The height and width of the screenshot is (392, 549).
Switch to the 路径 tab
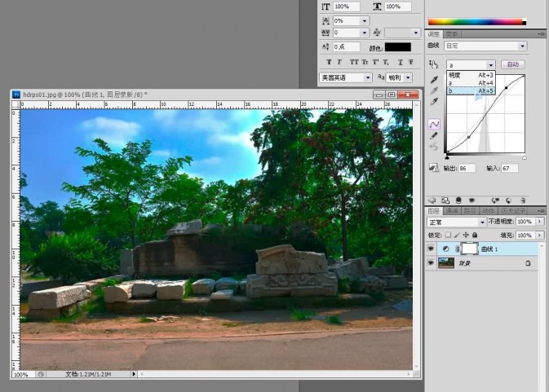click(x=470, y=211)
